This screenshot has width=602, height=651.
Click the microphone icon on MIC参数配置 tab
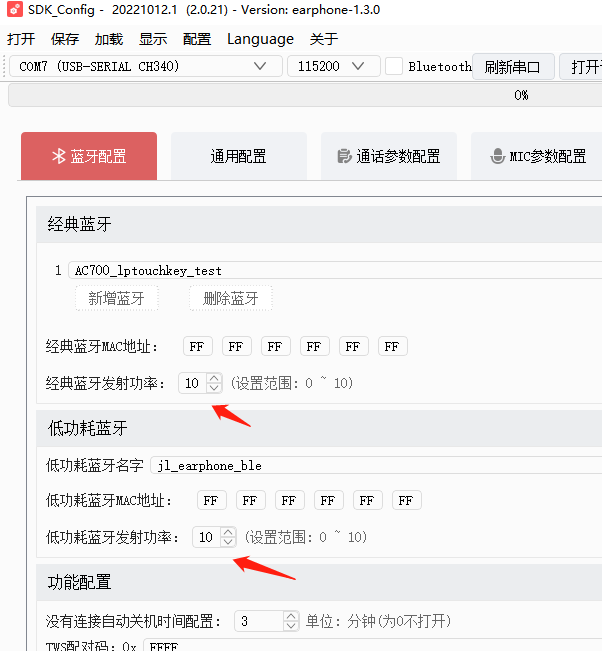point(497,156)
